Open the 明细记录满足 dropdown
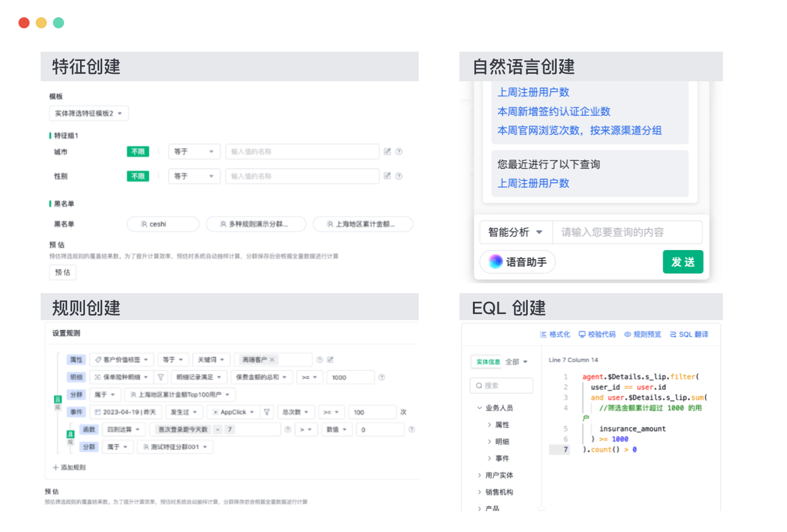The height and width of the screenshot is (532, 787). click(198, 377)
